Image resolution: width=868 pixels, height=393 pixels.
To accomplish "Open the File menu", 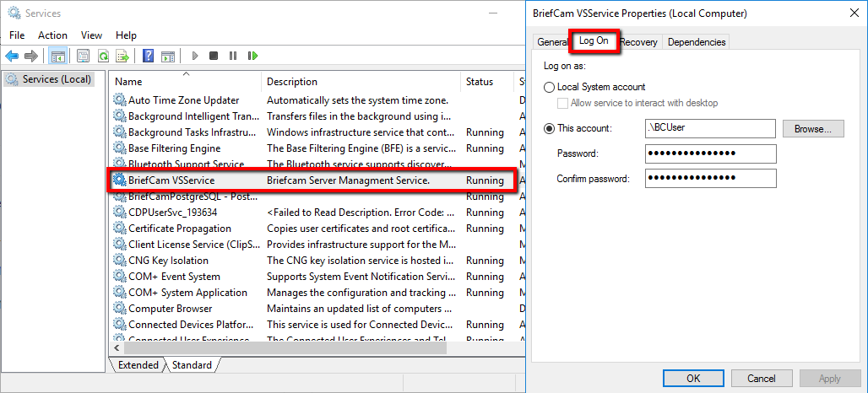I will click(x=17, y=35).
